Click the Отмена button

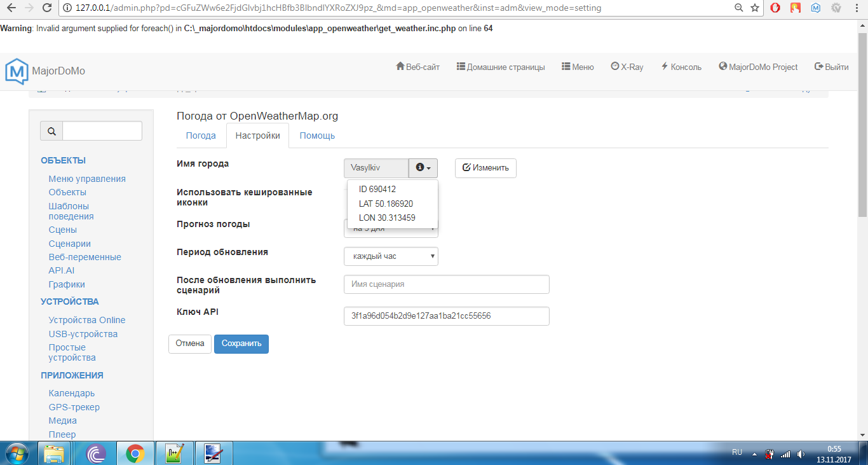click(x=189, y=344)
